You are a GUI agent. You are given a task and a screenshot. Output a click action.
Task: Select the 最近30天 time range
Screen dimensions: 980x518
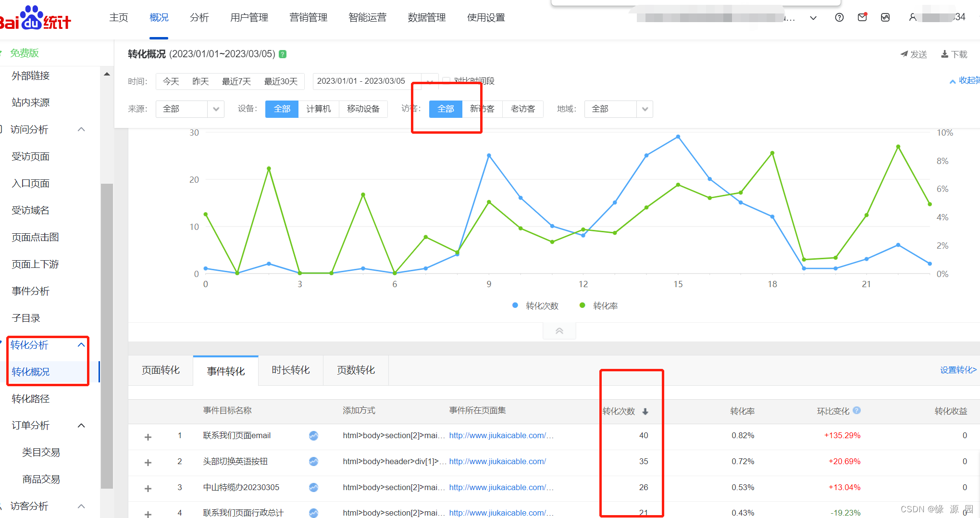coord(281,81)
